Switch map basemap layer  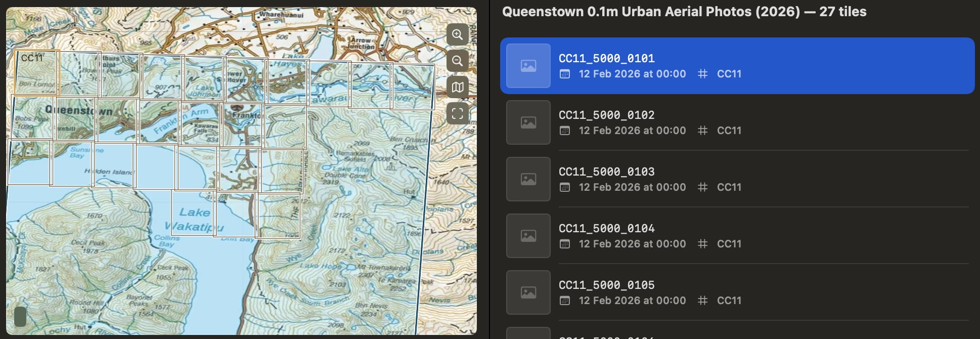[457, 88]
